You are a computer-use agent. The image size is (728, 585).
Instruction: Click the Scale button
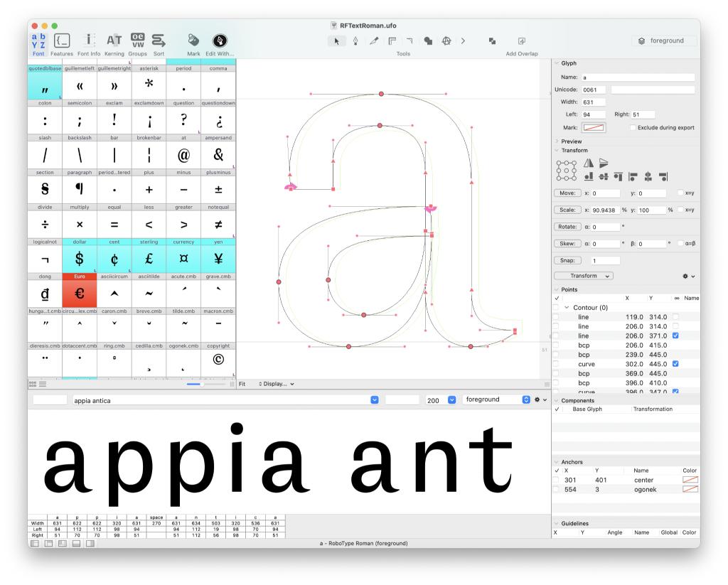pyautogui.click(x=567, y=210)
